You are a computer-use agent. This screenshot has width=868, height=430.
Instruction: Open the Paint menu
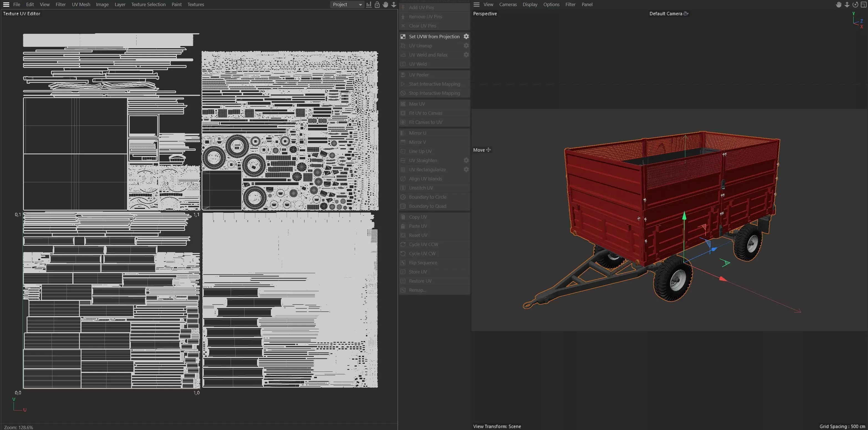[177, 4]
